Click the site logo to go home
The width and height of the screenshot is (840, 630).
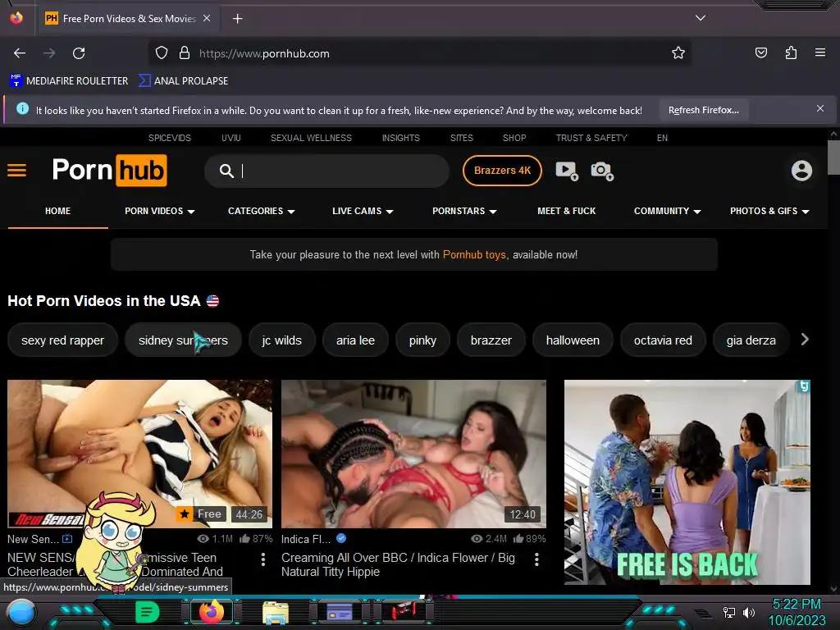pos(110,171)
